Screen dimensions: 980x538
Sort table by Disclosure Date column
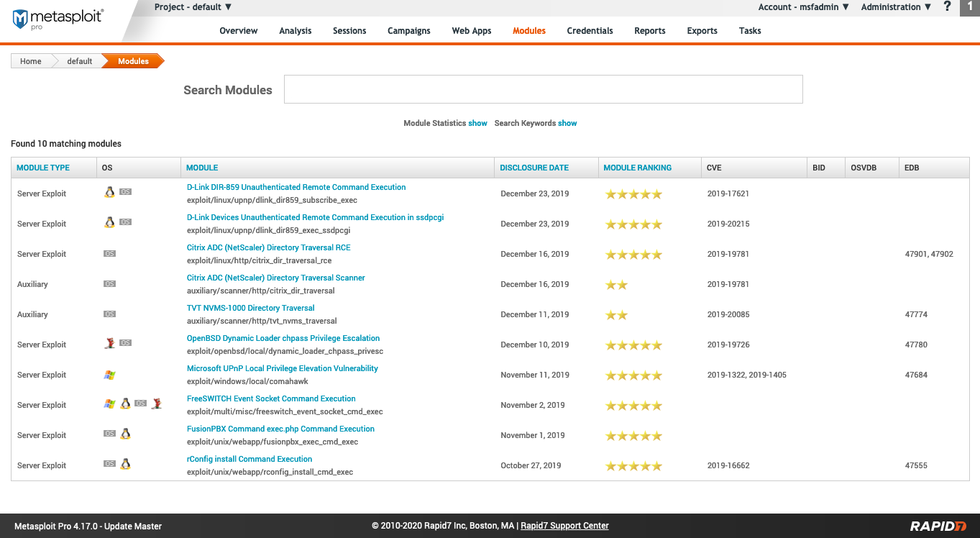coord(534,168)
